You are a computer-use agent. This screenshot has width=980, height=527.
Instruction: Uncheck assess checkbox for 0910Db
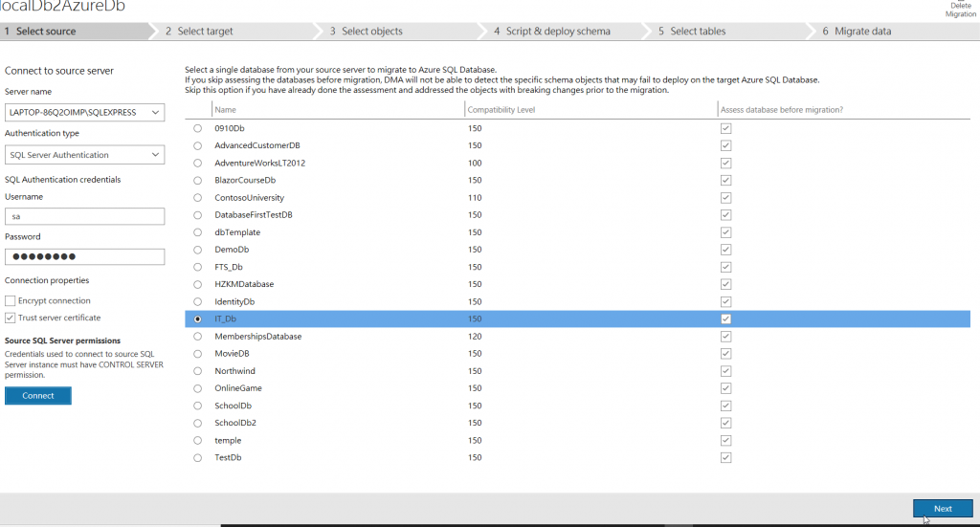click(x=725, y=128)
